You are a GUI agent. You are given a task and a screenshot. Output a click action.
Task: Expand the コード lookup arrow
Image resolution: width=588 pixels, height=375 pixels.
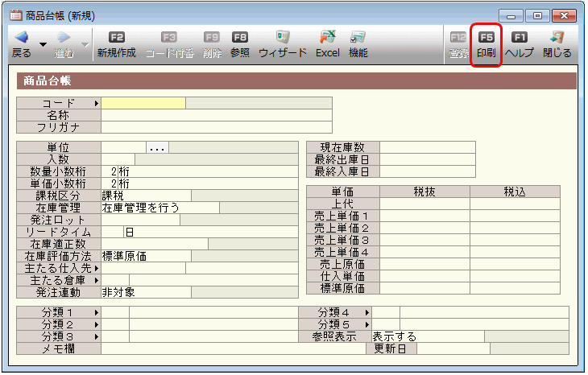tap(96, 103)
